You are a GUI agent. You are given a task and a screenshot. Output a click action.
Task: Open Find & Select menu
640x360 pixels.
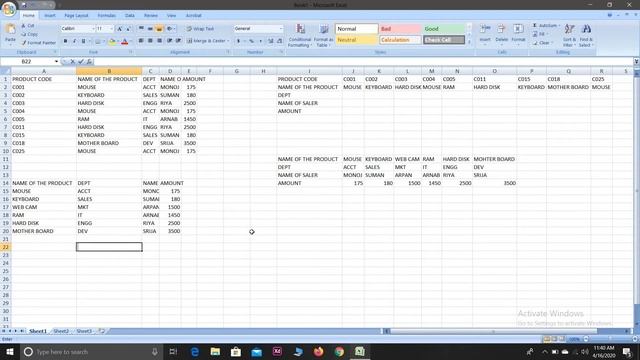point(586,35)
